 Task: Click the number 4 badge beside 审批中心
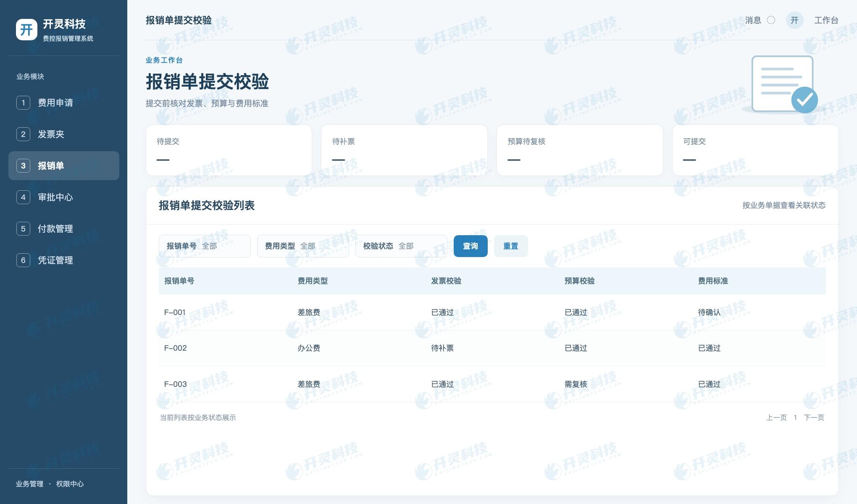point(23,197)
